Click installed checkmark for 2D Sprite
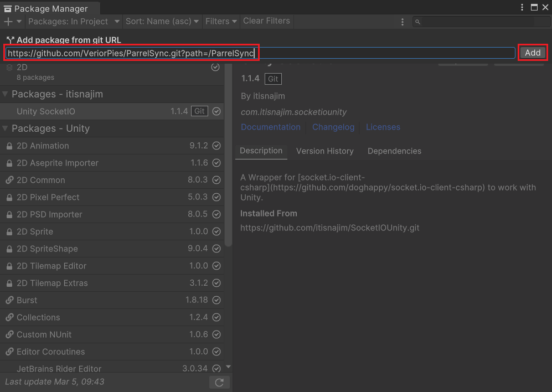Viewport: 552px width, 392px height. [216, 231]
